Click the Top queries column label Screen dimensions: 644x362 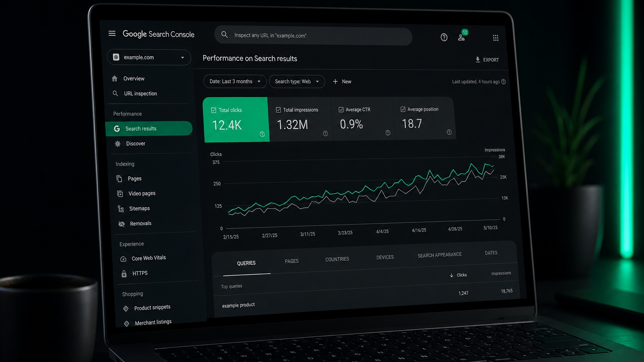[x=231, y=287]
